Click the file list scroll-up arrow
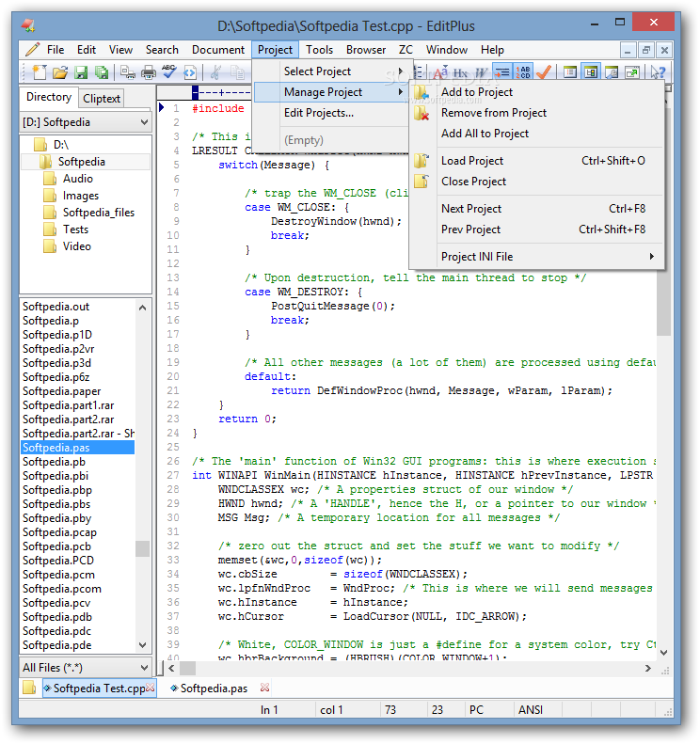The image size is (700, 744). [142, 308]
